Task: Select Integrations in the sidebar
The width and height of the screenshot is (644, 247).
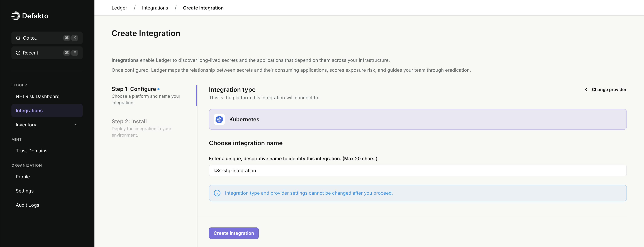Action: click(47, 110)
